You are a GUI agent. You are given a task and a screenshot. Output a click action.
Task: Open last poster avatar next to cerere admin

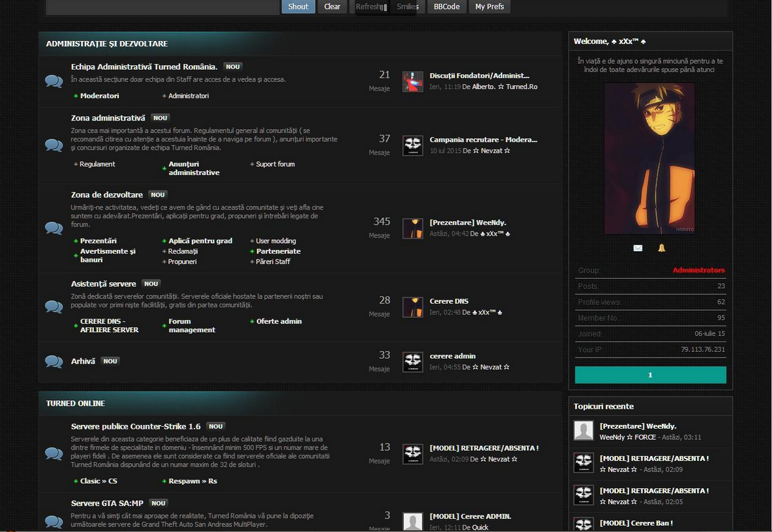click(412, 362)
